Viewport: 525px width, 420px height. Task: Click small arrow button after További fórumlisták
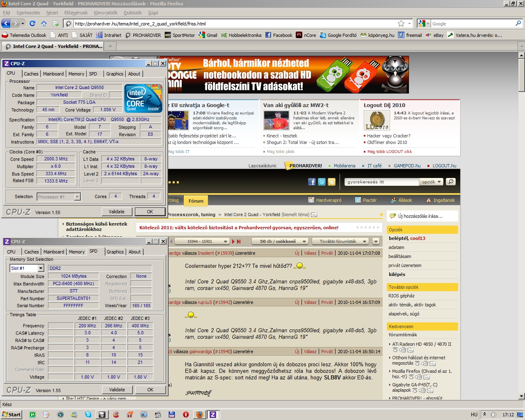tap(376, 242)
